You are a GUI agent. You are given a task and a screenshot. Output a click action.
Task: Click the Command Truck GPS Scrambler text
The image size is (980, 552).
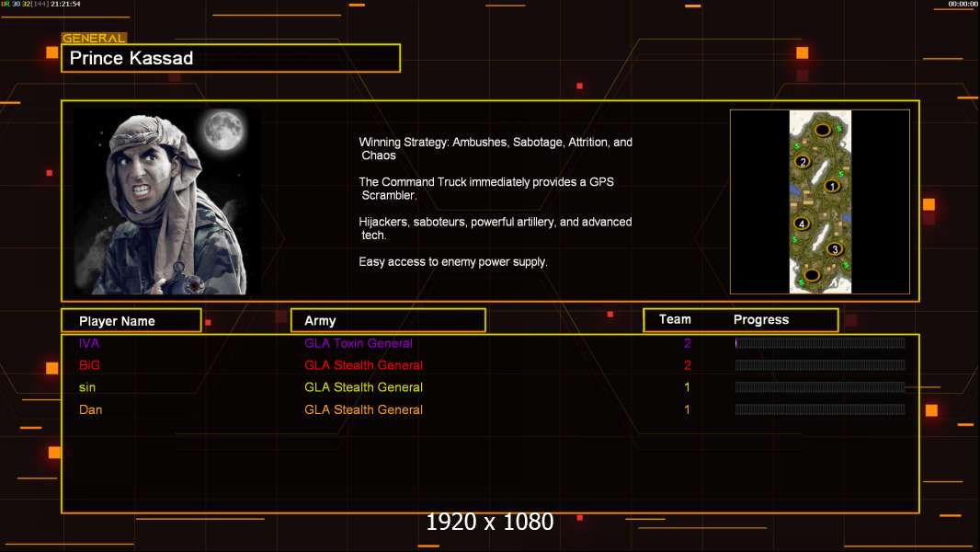[x=486, y=189]
